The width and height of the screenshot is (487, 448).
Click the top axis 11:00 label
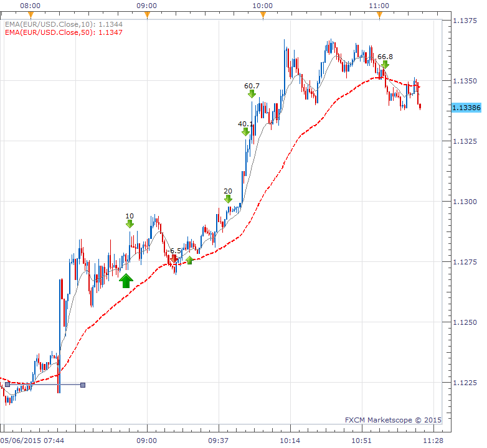[379, 6]
